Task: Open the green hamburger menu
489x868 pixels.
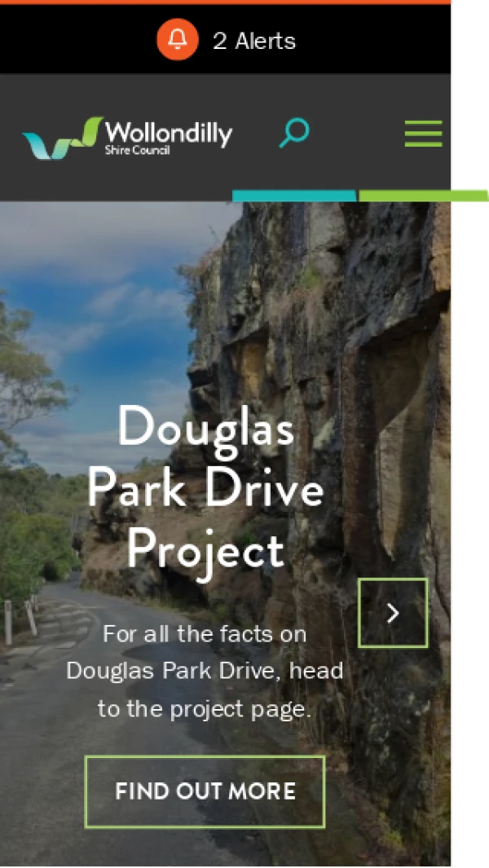Action: [x=423, y=134]
